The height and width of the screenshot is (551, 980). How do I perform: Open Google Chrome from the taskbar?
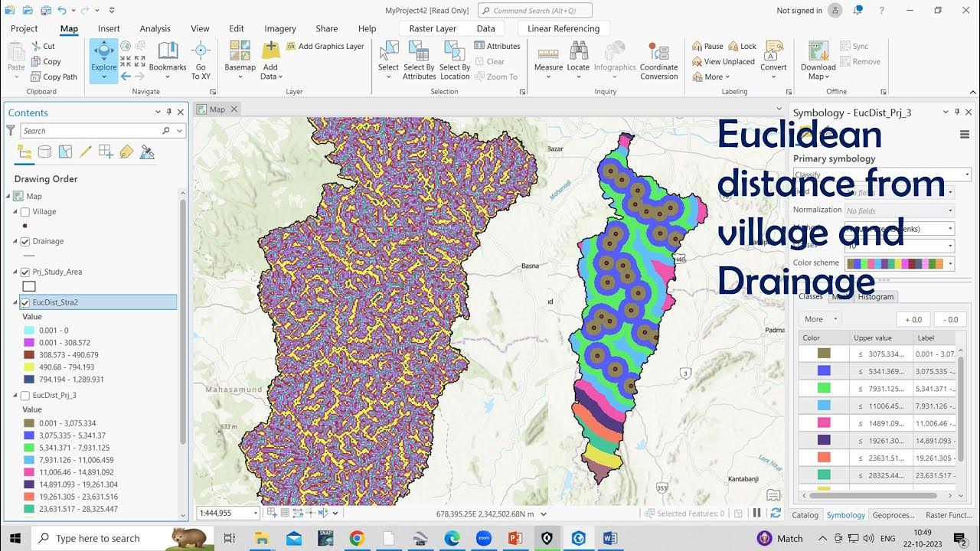point(357,538)
